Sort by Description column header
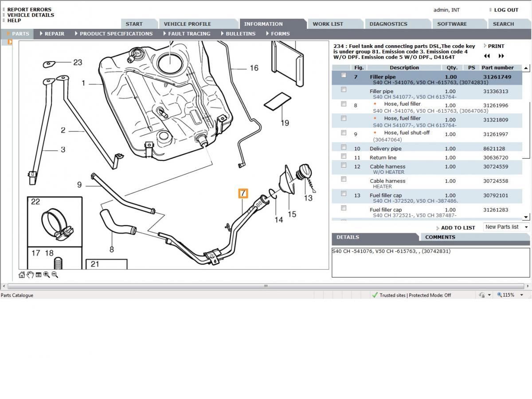 point(404,68)
